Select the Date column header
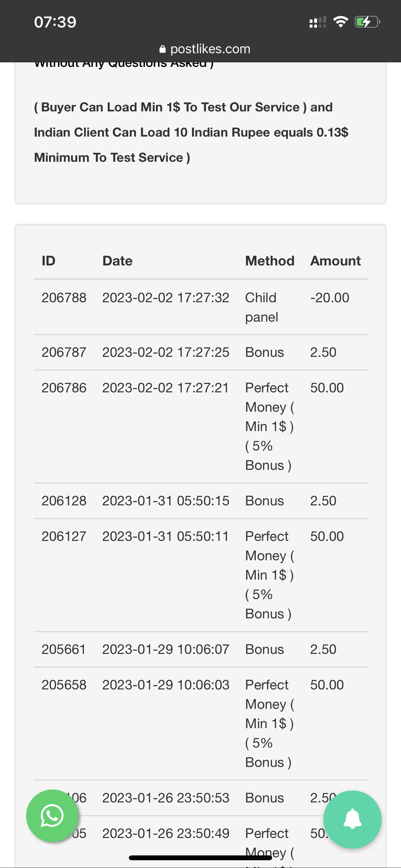Image resolution: width=401 pixels, height=868 pixels. tap(118, 261)
